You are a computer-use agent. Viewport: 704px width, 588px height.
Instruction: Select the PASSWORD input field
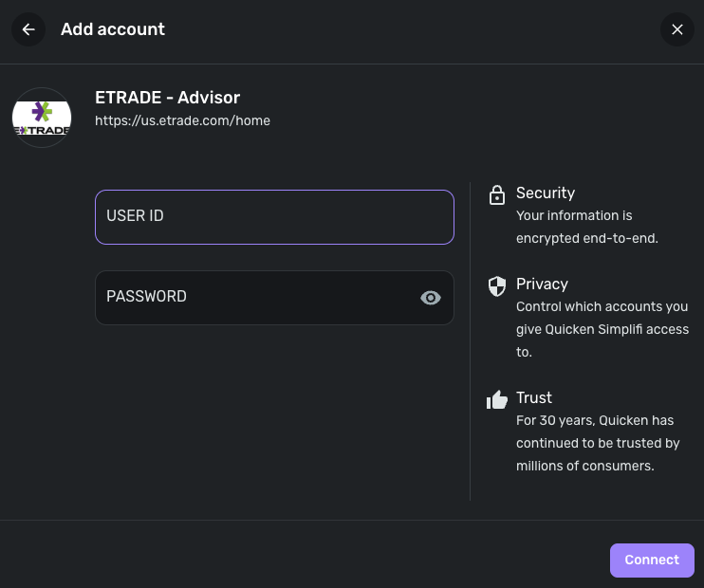256,298
